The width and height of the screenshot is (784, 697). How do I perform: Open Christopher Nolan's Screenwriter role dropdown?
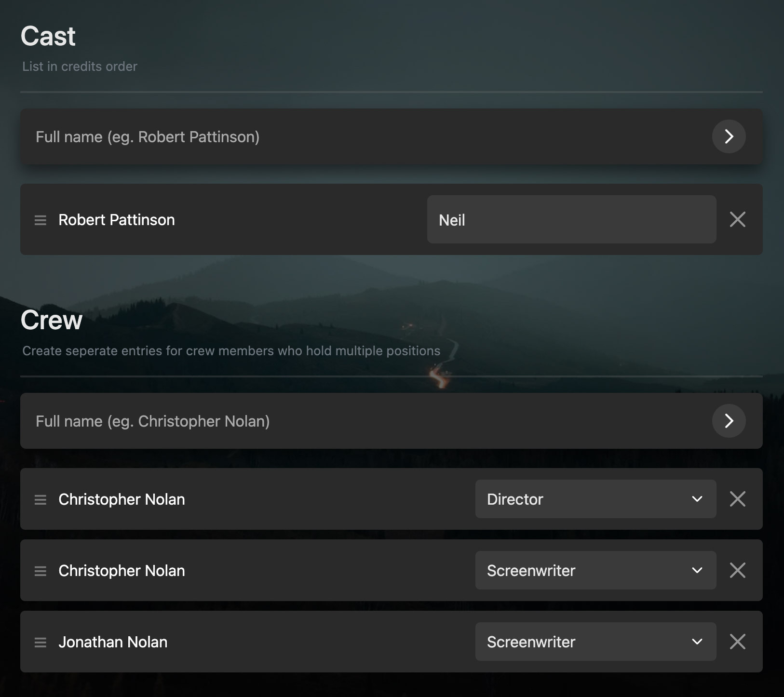tap(595, 570)
